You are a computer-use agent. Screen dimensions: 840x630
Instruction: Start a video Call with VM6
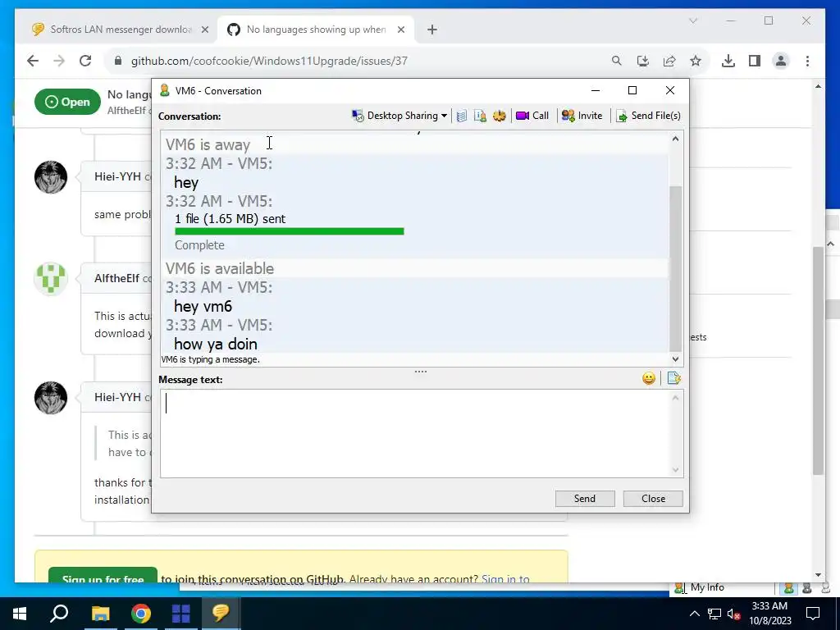(532, 116)
